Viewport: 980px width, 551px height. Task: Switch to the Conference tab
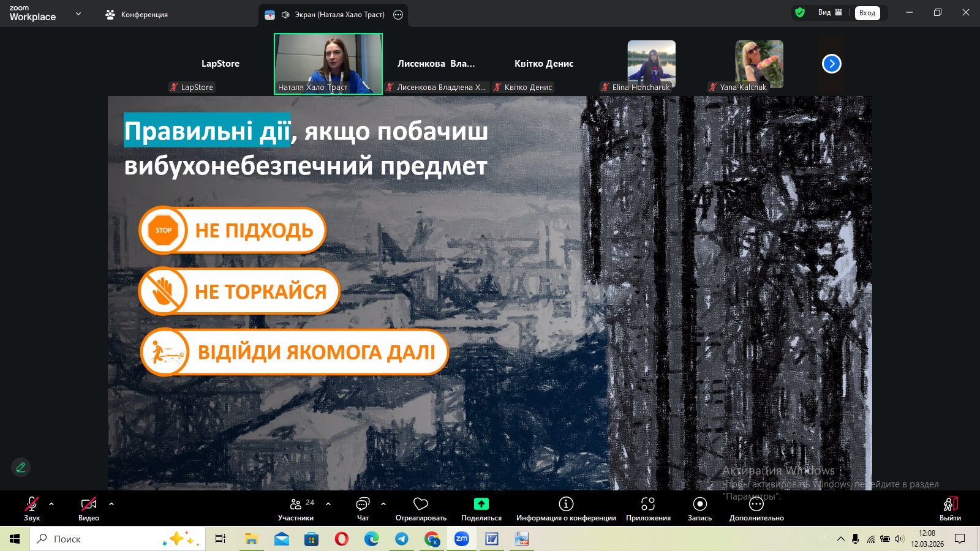[137, 14]
